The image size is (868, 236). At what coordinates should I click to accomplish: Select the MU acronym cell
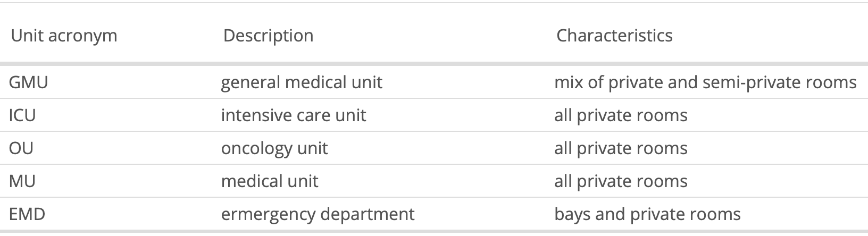click(x=22, y=181)
